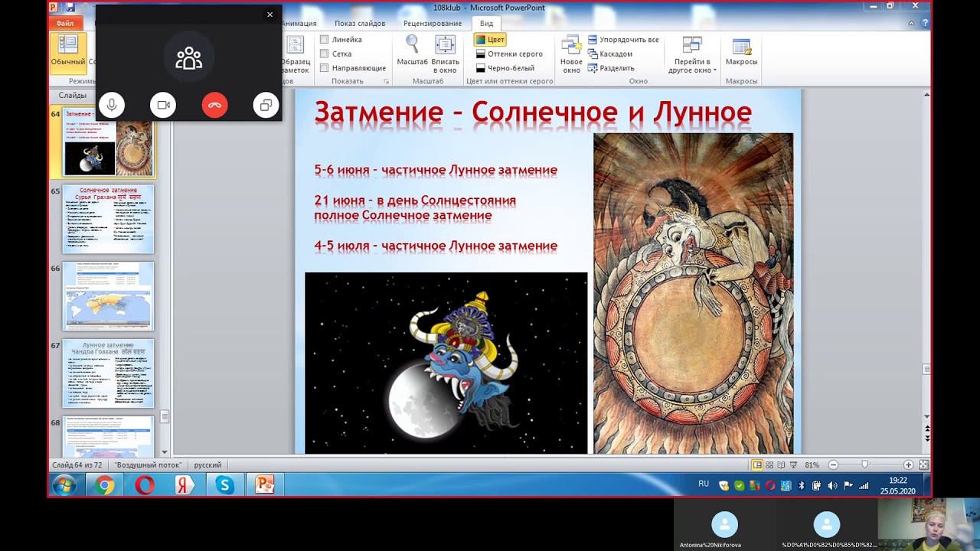Switch to the Показ слайдов tab
This screenshot has height=551, width=980.
pos(360,24)
